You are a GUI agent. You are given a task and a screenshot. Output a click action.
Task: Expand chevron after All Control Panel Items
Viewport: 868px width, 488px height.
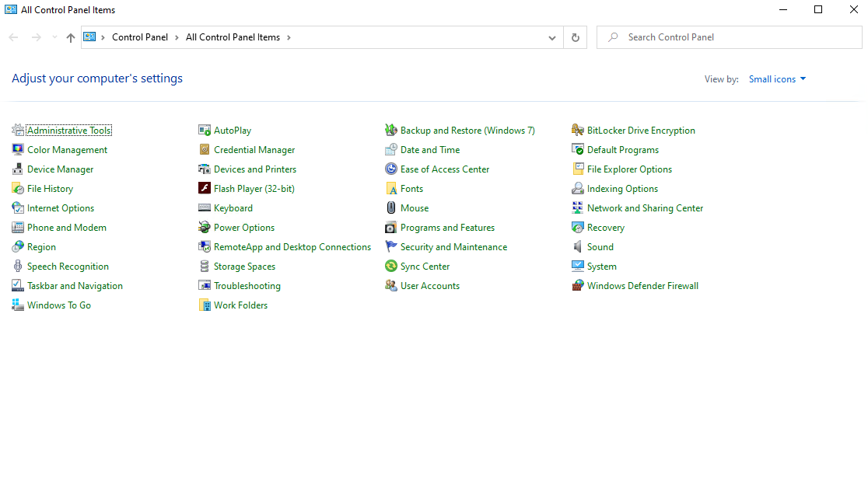point(289,37)
